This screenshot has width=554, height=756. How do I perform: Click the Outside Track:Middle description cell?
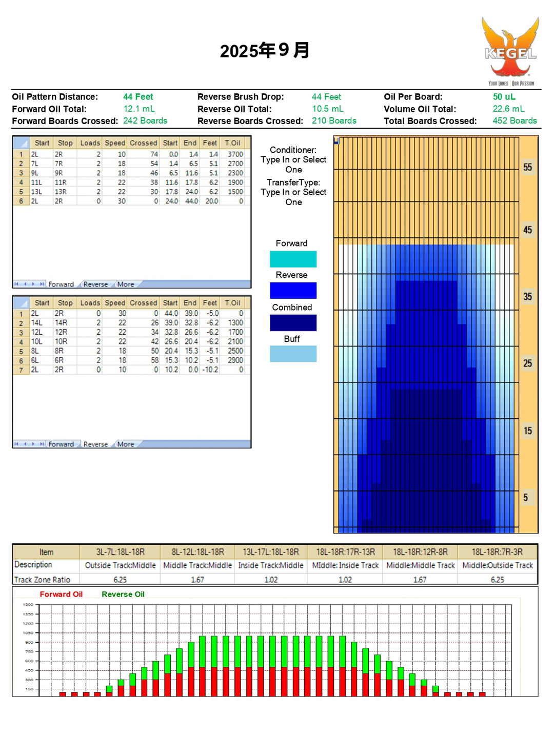coord(120,565)
